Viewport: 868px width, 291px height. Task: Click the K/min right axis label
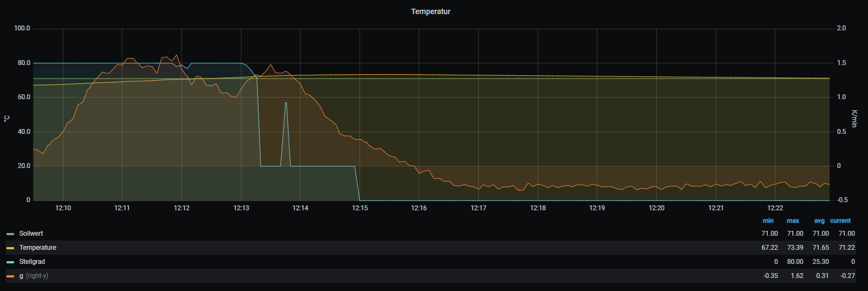coord(854,118)
